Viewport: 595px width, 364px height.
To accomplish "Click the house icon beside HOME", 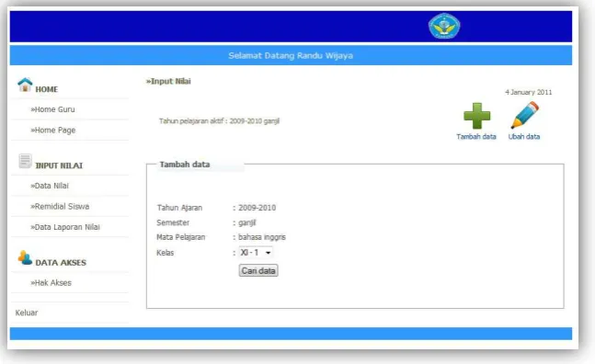I will [x=25, y=85].
